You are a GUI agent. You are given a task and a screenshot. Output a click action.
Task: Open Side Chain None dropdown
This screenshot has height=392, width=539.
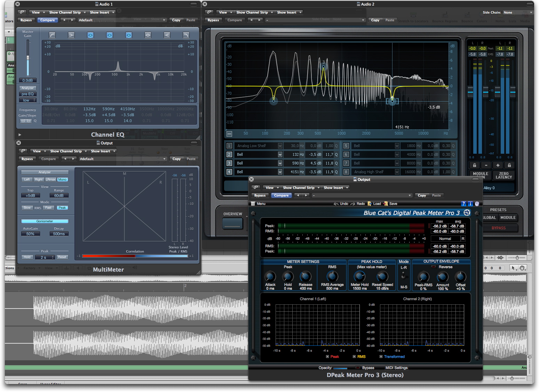click(x=518, y=12)
